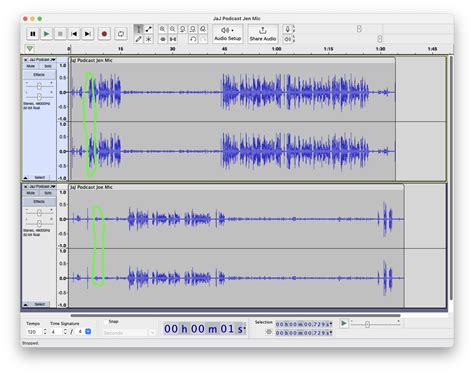
Task: Click the selection end time field
Action: 304,333
